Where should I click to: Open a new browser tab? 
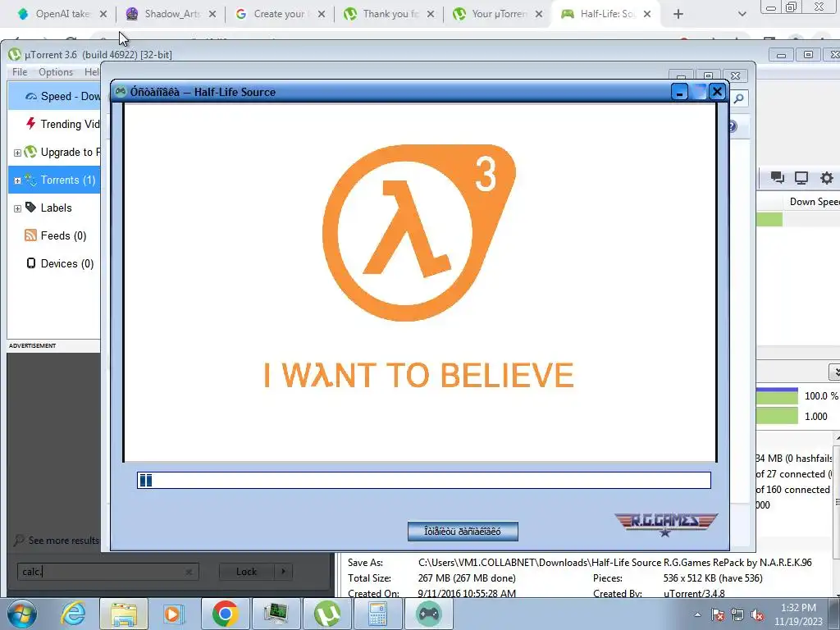click(x=678, y=14)
